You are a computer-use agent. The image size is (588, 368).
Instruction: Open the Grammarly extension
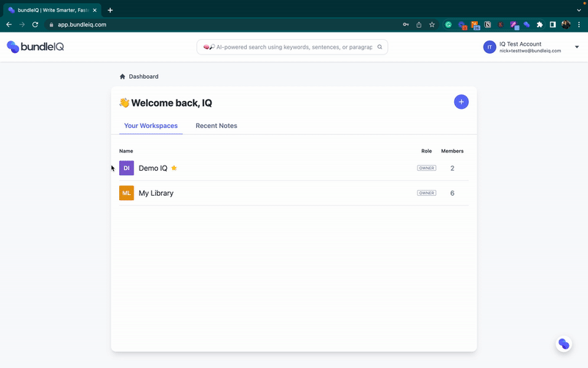pyautogui.click(x=448, y=25)
